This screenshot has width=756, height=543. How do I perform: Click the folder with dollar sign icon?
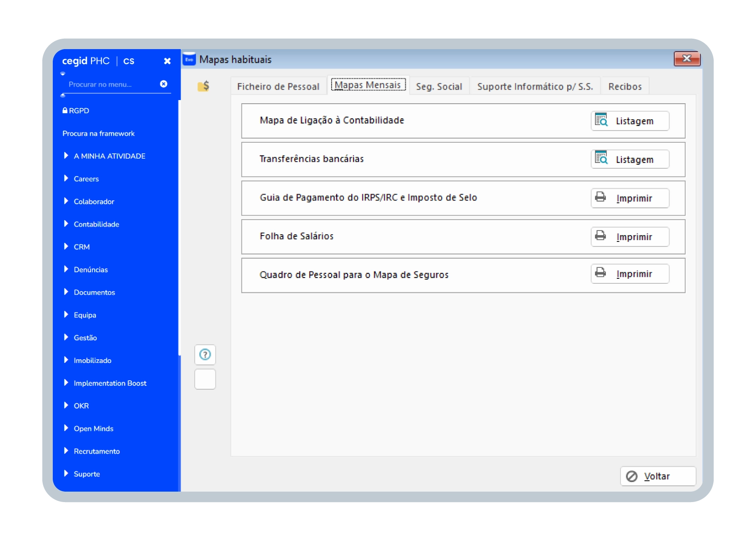(x=203, y=85)
